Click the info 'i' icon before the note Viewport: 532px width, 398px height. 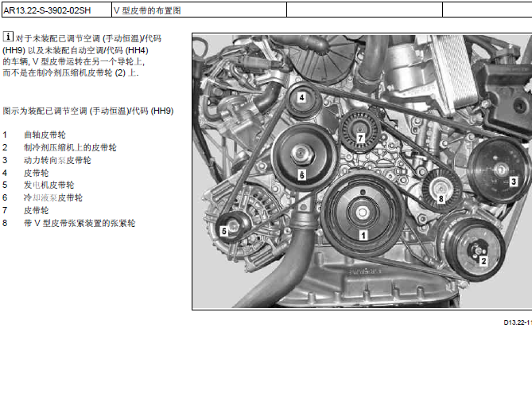coord(8,37)
